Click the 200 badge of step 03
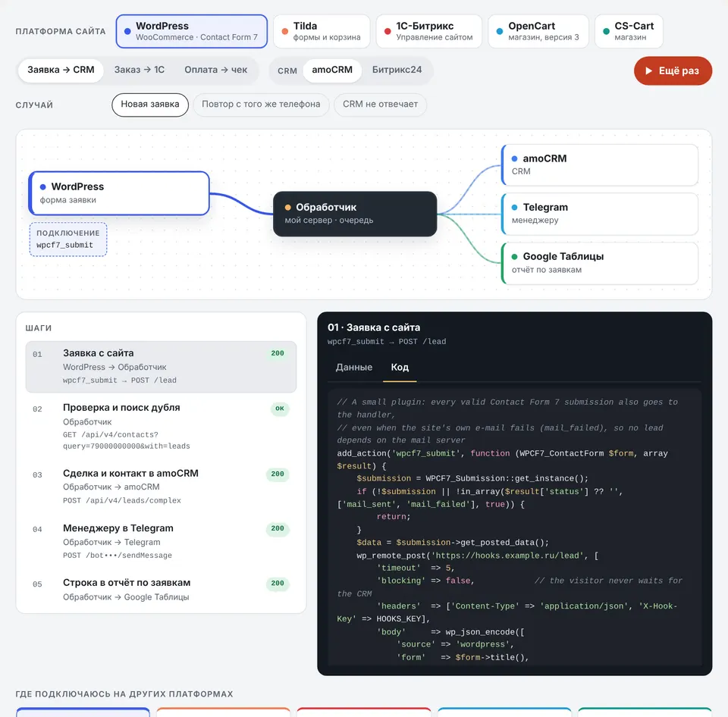Viewport: 728px width, 717px height. point(278,474)
